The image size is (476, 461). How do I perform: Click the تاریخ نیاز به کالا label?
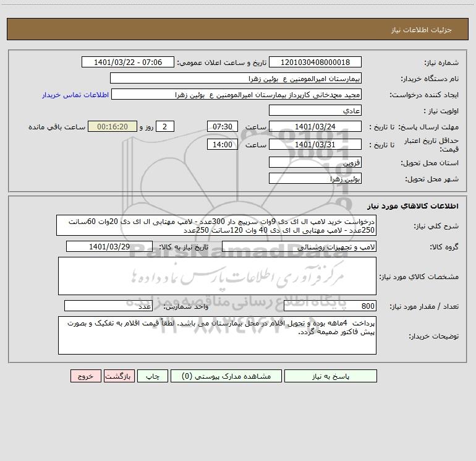point(184,247)
